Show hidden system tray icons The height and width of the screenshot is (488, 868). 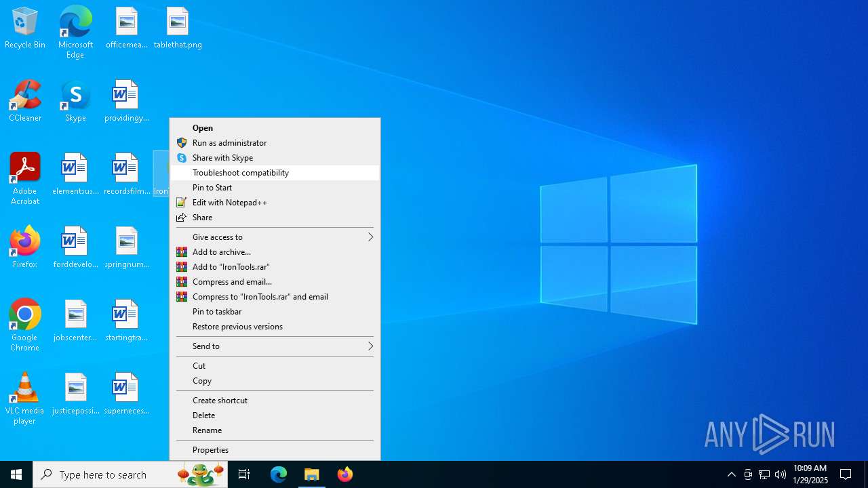pos(732,474)
